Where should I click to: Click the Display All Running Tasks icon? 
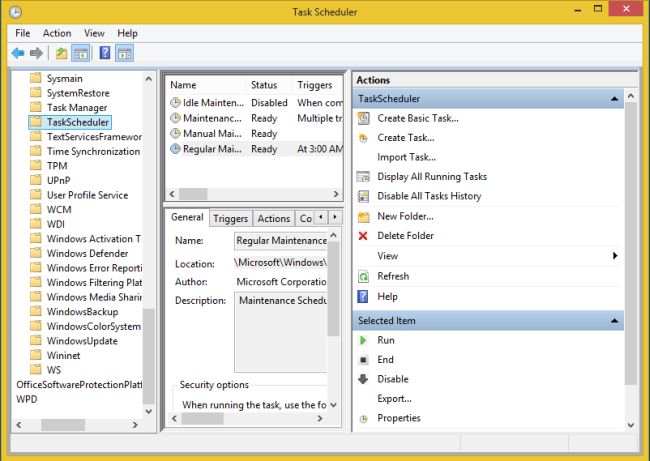(363, 177)
